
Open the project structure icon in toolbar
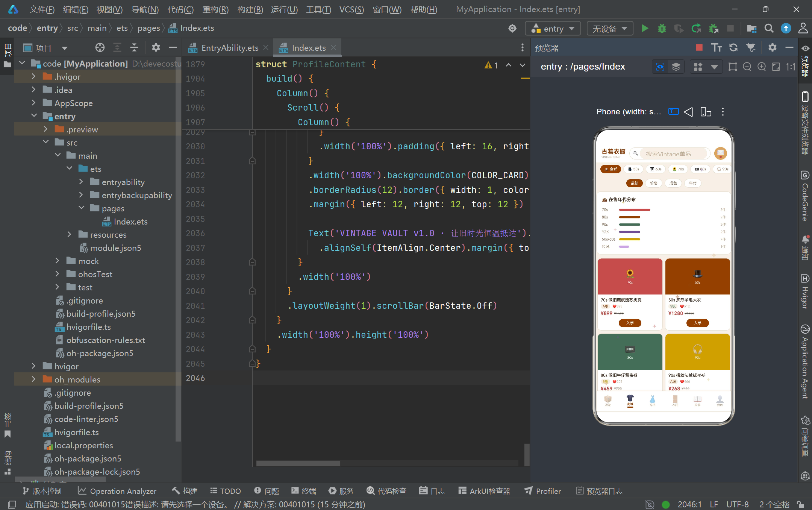751,28
